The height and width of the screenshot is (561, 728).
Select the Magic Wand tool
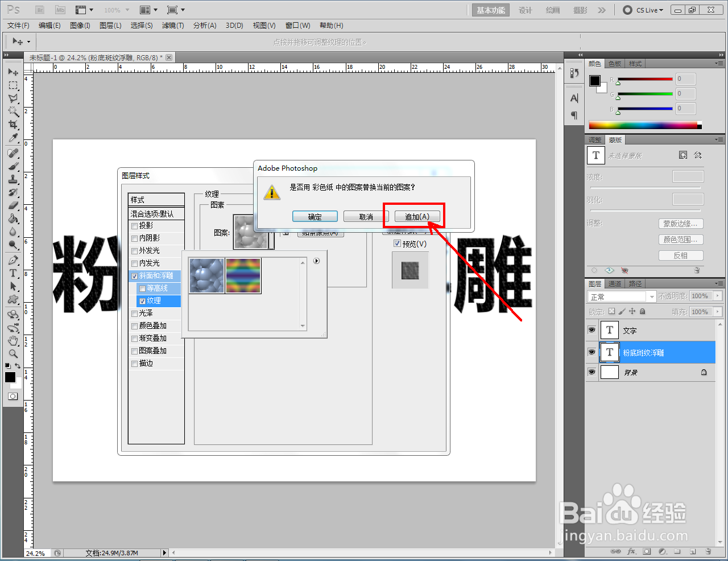point(13,112)
